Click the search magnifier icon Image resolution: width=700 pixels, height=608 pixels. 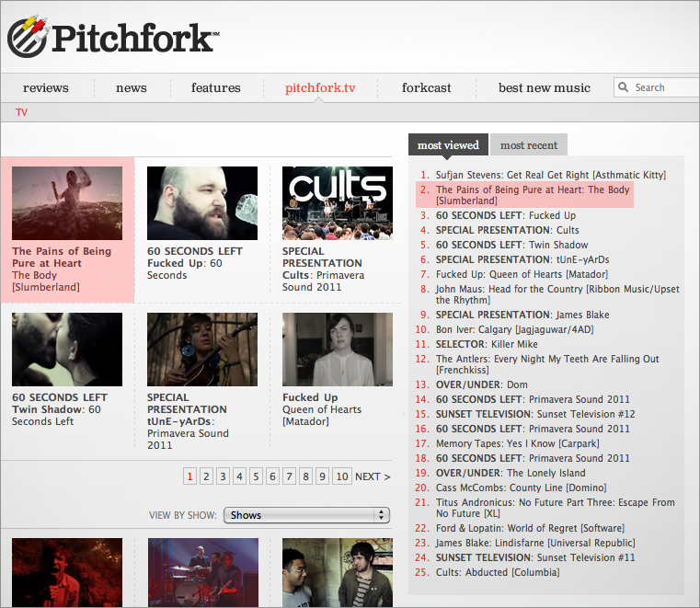click(624, 87)
